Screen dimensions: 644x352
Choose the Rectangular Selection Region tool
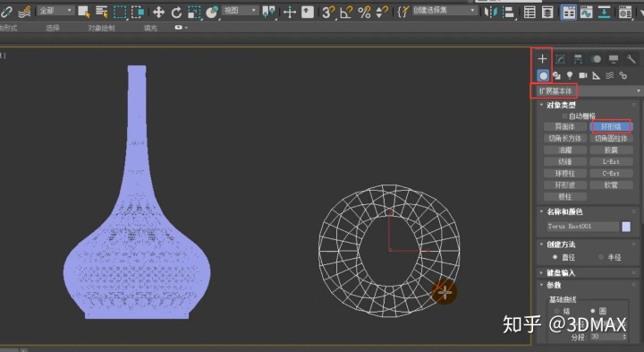coord(120,12)
